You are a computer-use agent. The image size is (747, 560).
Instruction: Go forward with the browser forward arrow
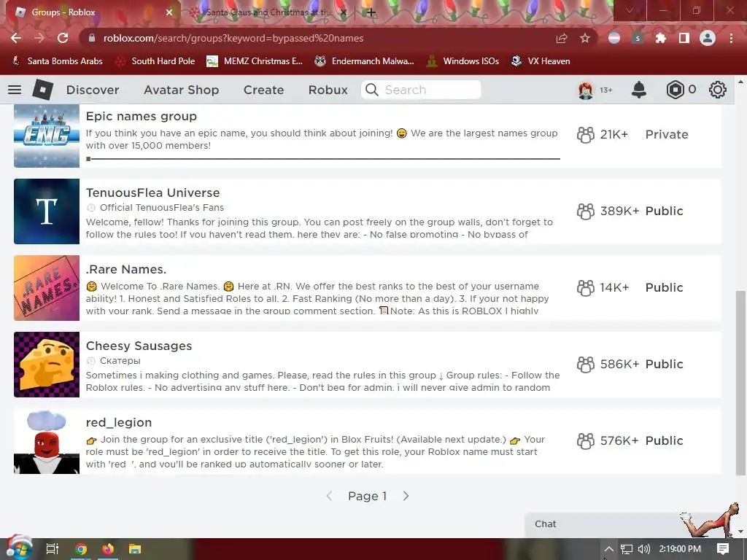pyautogui.click(x=39, y=38)
